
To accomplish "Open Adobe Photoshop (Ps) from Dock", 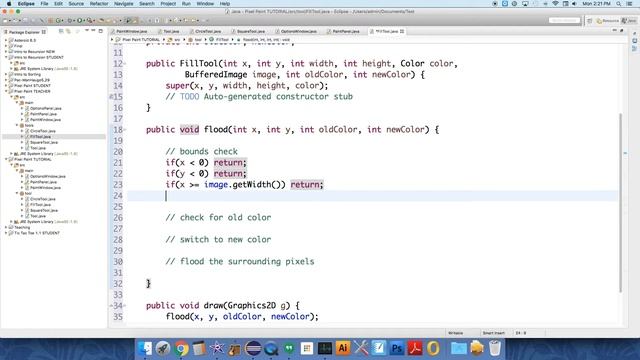I will pyautogui.click(x=397, y=348).
